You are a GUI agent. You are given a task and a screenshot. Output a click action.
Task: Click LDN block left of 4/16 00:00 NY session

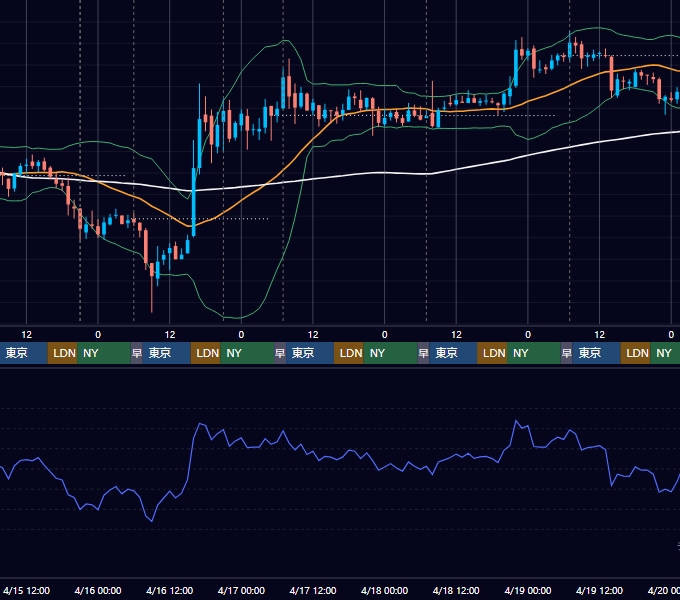62,353
